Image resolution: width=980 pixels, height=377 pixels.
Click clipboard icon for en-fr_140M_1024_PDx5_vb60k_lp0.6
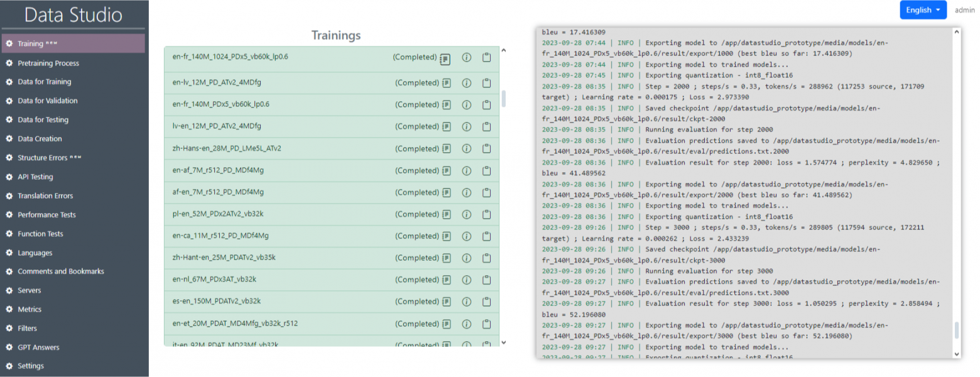coord(486,57)
